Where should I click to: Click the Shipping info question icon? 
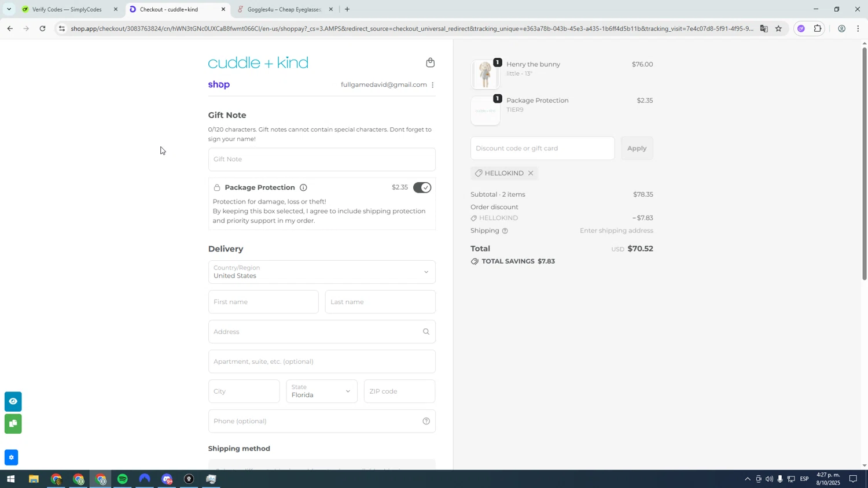pyautogui.click(x=505, y=231)
